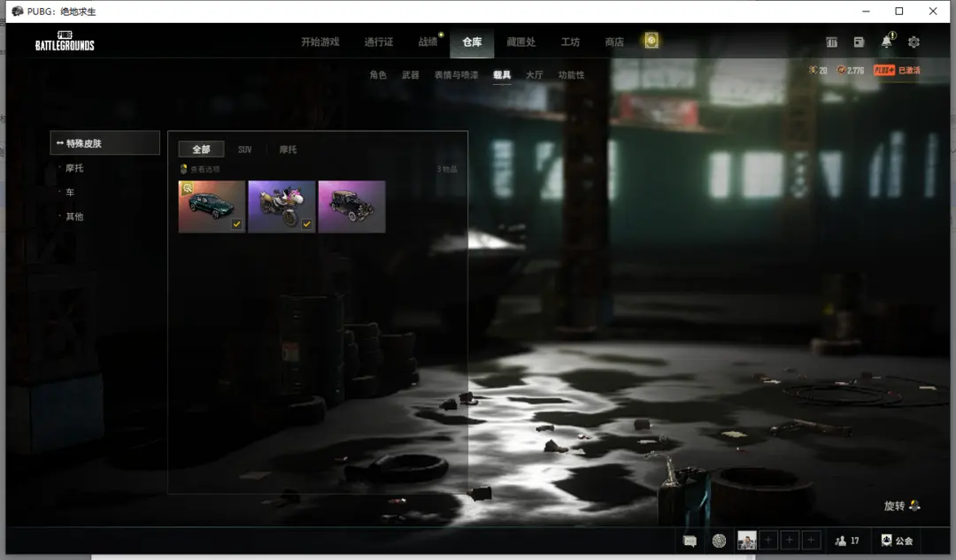Open the chat bubble icon
Viewport: 956px width, 560px height.
point(690,541)
